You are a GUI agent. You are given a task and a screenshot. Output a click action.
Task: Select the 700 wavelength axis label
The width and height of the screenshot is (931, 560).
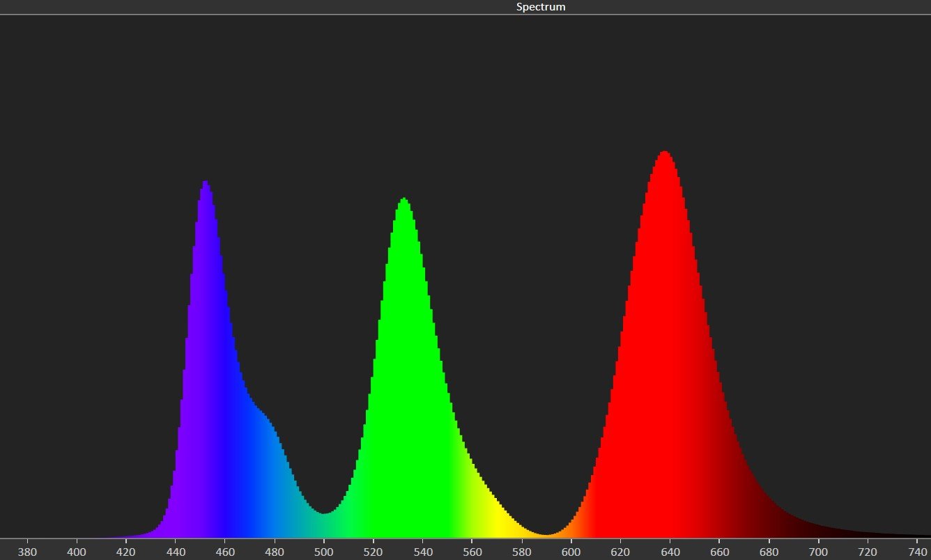tap(819, 550)
